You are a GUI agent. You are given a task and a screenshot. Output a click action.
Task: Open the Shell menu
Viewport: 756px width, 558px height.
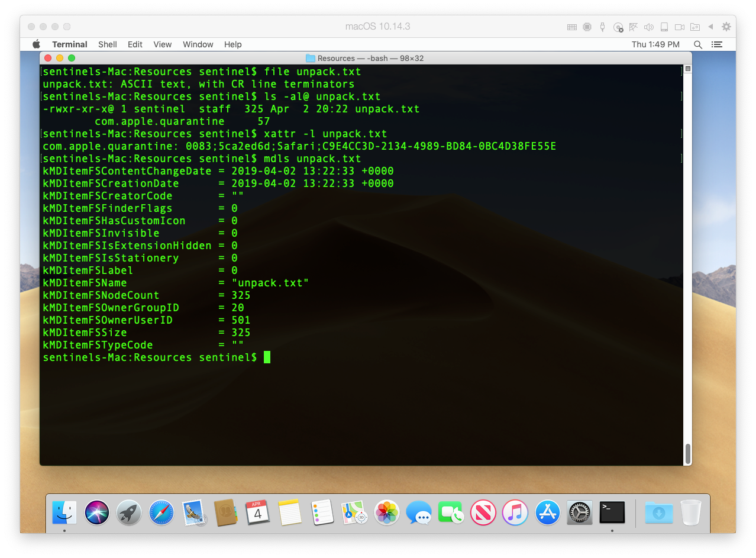(108, 44)
